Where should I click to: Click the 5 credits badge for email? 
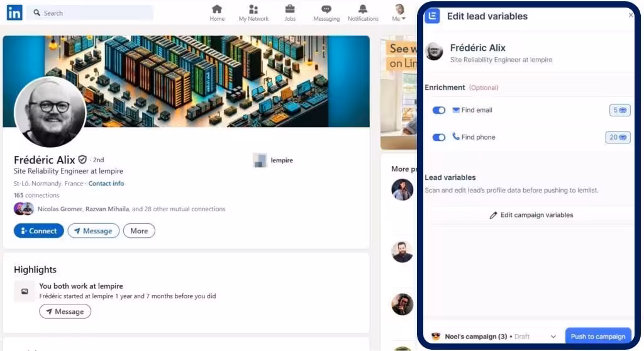(619, 110)
